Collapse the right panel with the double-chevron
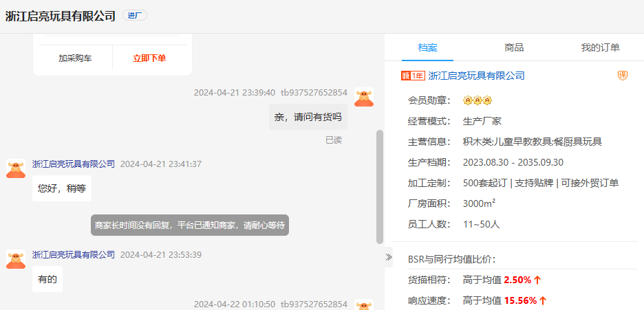 [x=389, y=257]
